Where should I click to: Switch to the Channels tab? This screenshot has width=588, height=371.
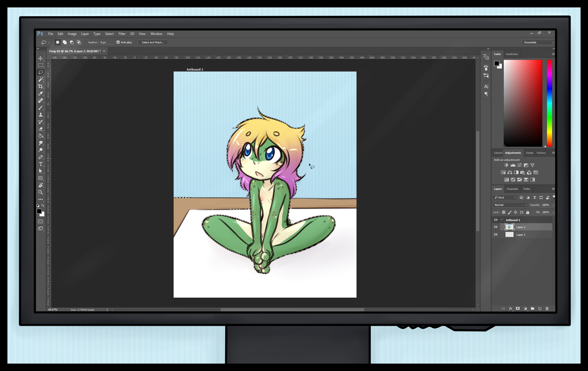coord(512,189)
